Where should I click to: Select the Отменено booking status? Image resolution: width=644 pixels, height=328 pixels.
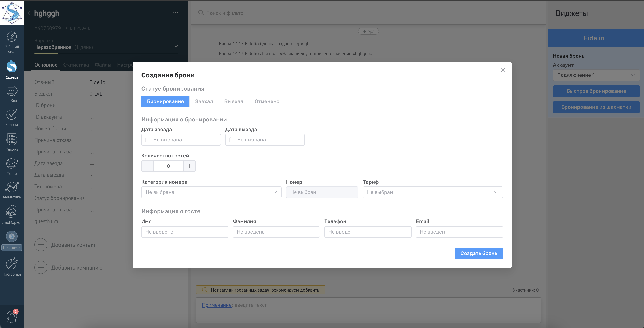[x=267, y=101]
